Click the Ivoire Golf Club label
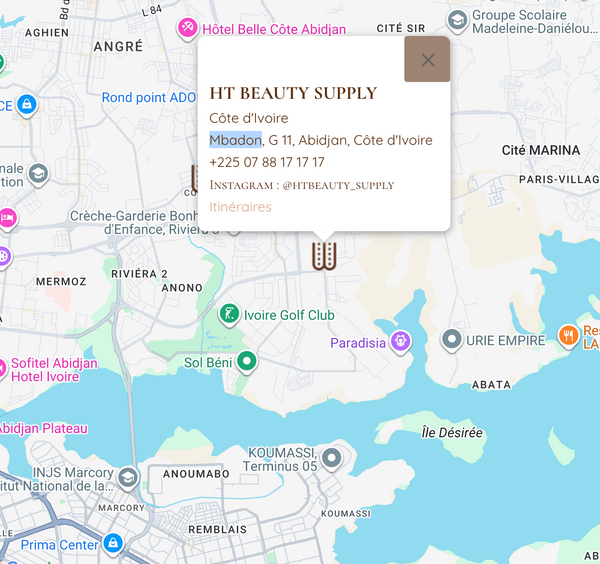The image size is (600, 564). click(x=289, y=315)
